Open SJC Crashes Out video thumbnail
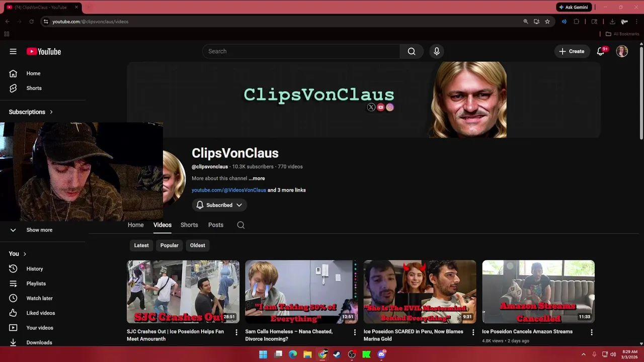 [183, 292]
